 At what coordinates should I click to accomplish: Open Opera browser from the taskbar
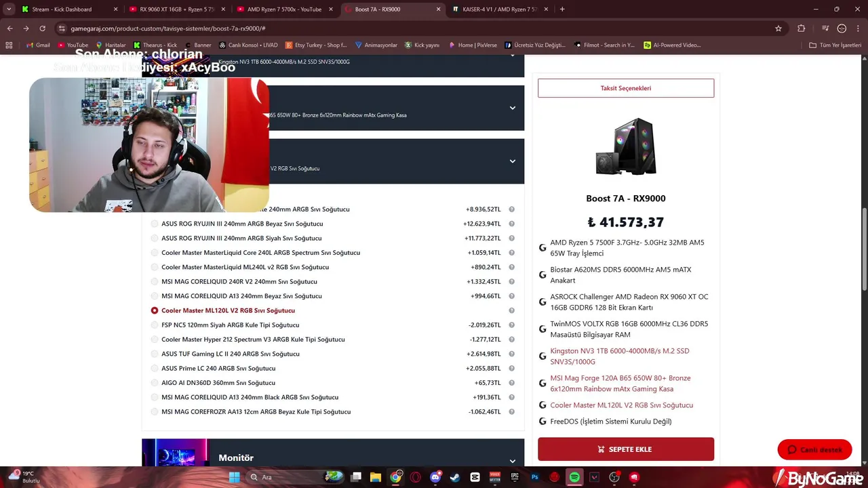416,477
